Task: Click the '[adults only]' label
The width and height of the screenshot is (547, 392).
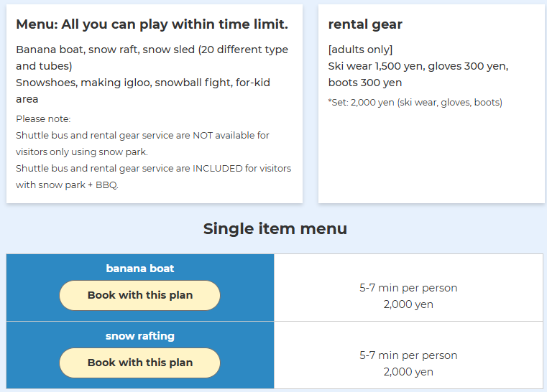Action: point(360,50)
